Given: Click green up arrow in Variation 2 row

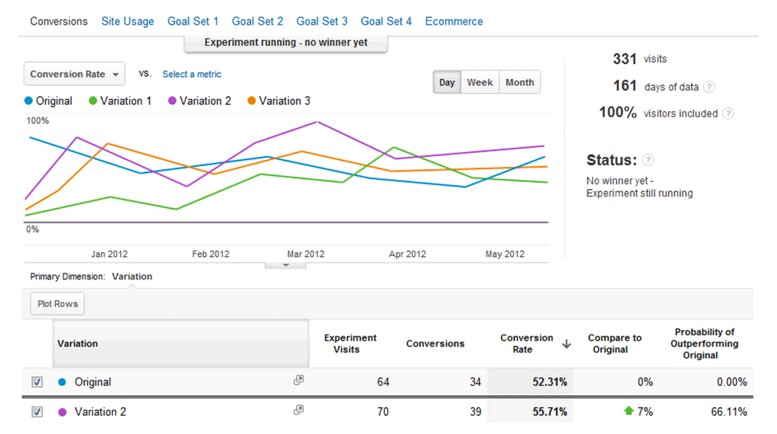Looking at the screenshot, I should click(629, 411).
